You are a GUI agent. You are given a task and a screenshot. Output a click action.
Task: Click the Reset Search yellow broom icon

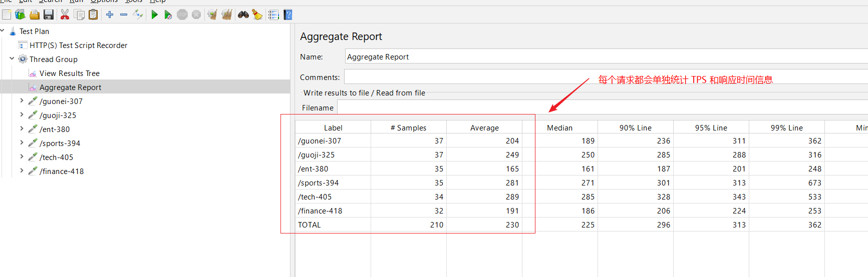click(x=257, y=14)
